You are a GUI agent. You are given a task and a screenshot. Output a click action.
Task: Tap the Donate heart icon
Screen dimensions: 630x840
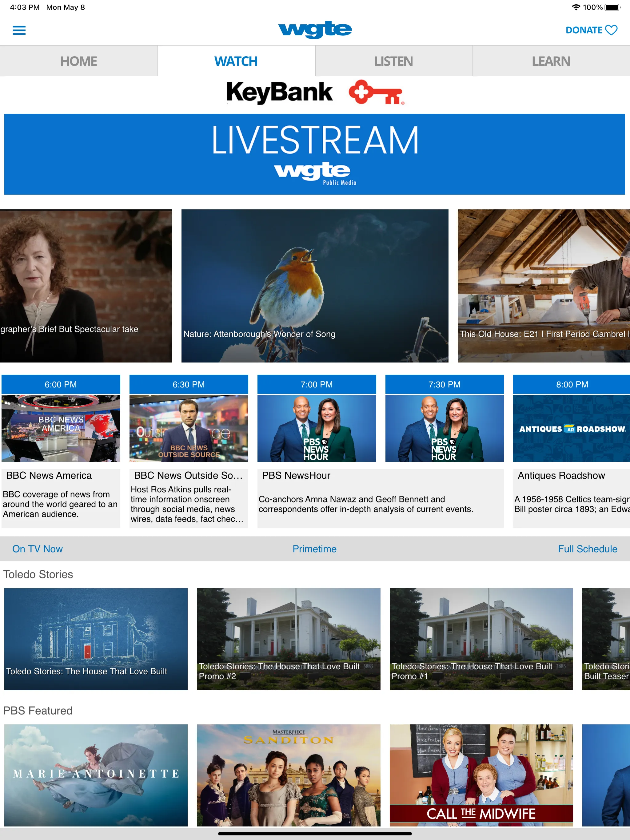click(611, 30)
